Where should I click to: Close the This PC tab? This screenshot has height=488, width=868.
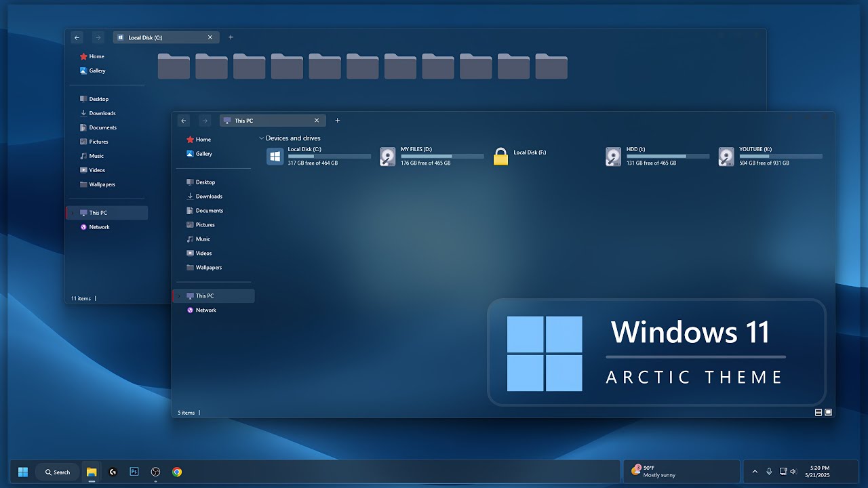[317, 121]
